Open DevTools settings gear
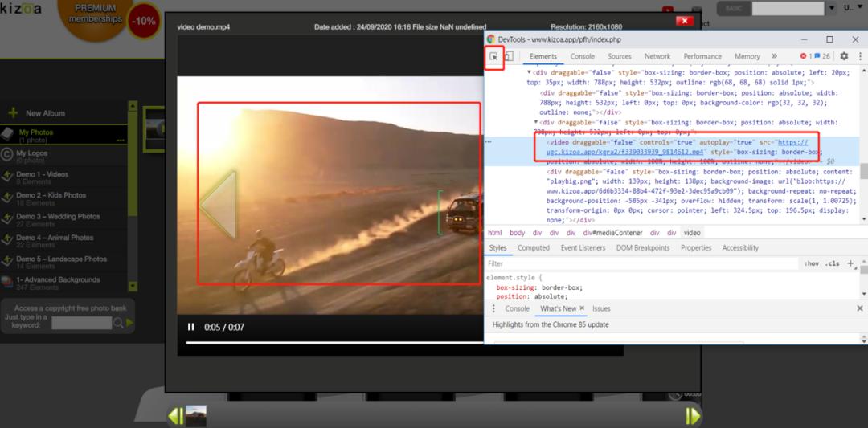 pos(844,56)
